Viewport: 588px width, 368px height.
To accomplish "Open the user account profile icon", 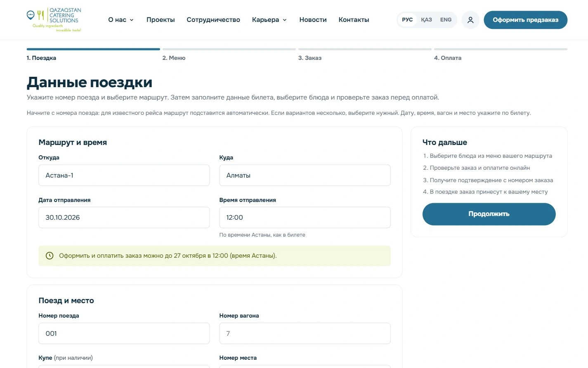I will click(470, 20).
